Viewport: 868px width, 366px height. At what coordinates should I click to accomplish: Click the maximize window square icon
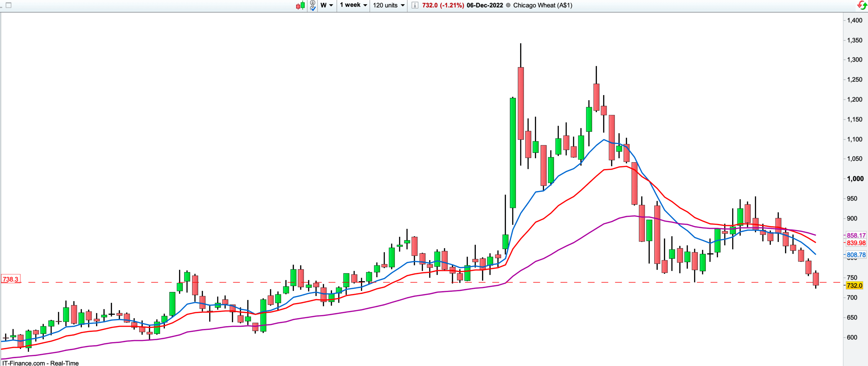(9, 5)
